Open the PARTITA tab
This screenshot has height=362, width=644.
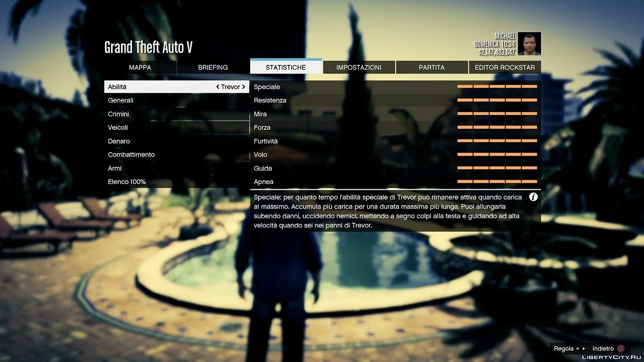click(431, 68)
